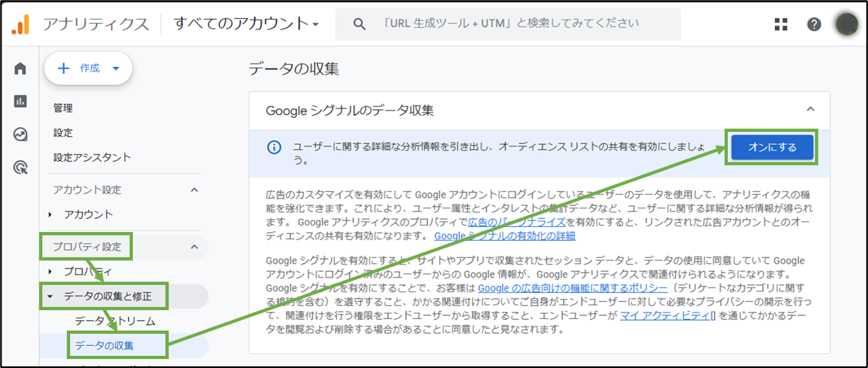This screenshot has height=368, width=868.
Task: Select 設定 in the side menu
Action: [x=63, y=133]
